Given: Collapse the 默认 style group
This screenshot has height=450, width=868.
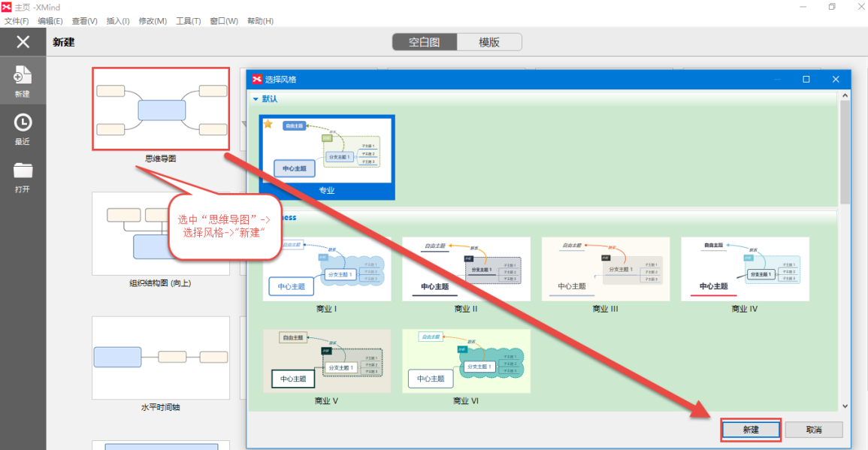Looking at the screenshot, I should point(256,99).
